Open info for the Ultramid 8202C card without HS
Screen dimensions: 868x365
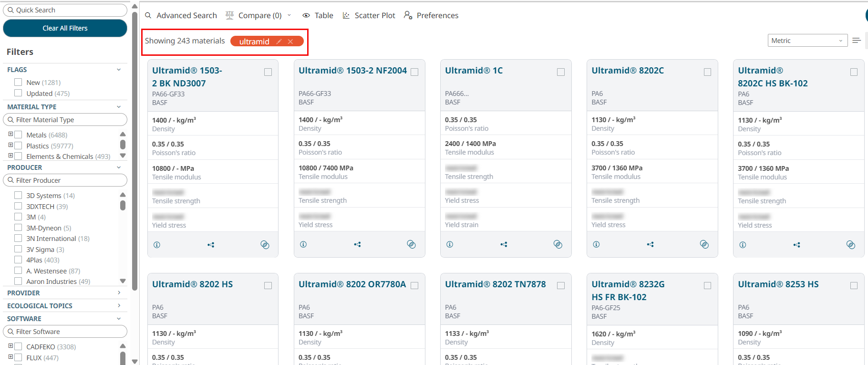point(596,244)
